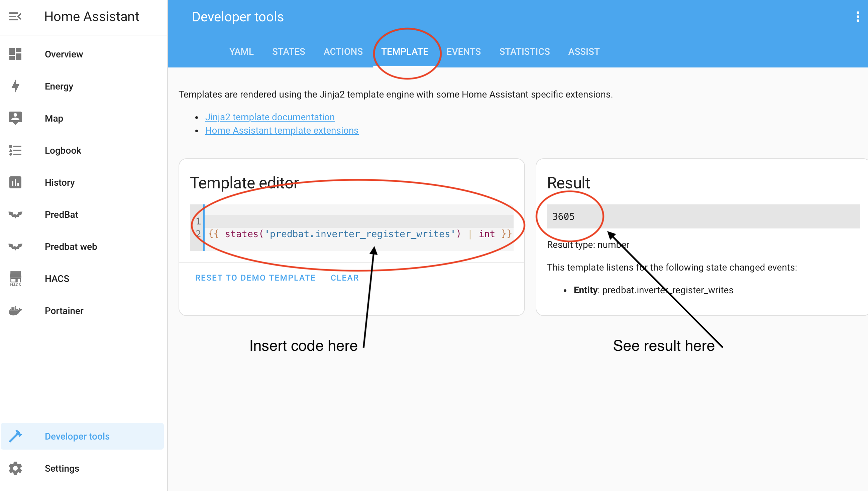Open Energy via lightning bolt icon

15,86
